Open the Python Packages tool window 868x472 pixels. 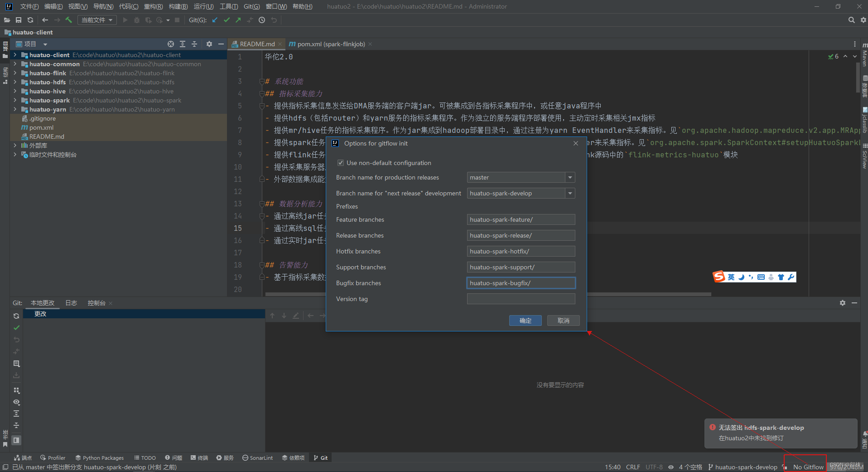point(99,458)
